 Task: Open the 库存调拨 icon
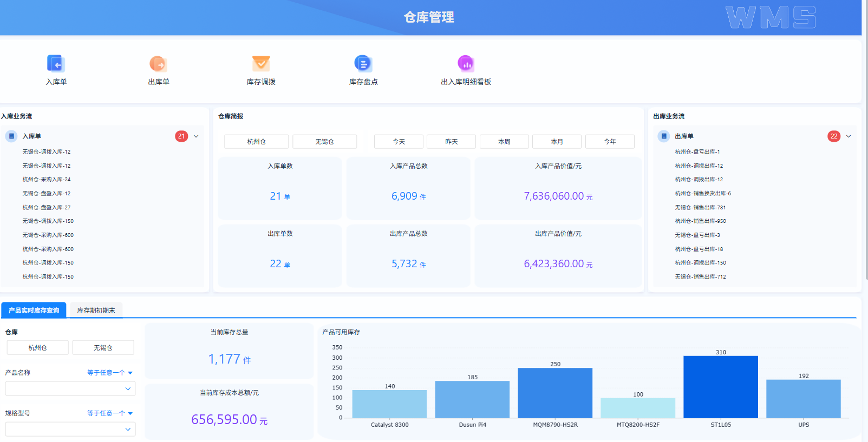[261, 63]
